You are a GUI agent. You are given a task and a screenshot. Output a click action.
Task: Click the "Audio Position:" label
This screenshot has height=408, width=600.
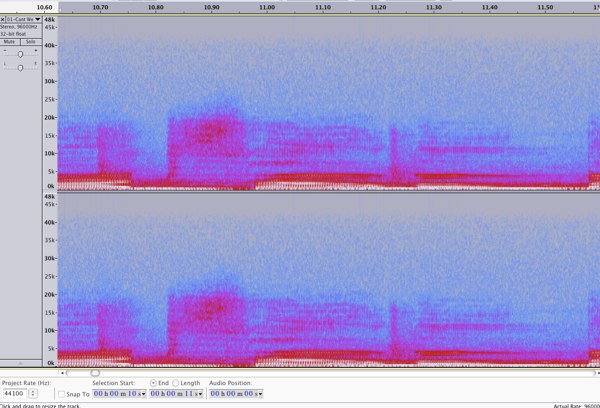[230, 383]
